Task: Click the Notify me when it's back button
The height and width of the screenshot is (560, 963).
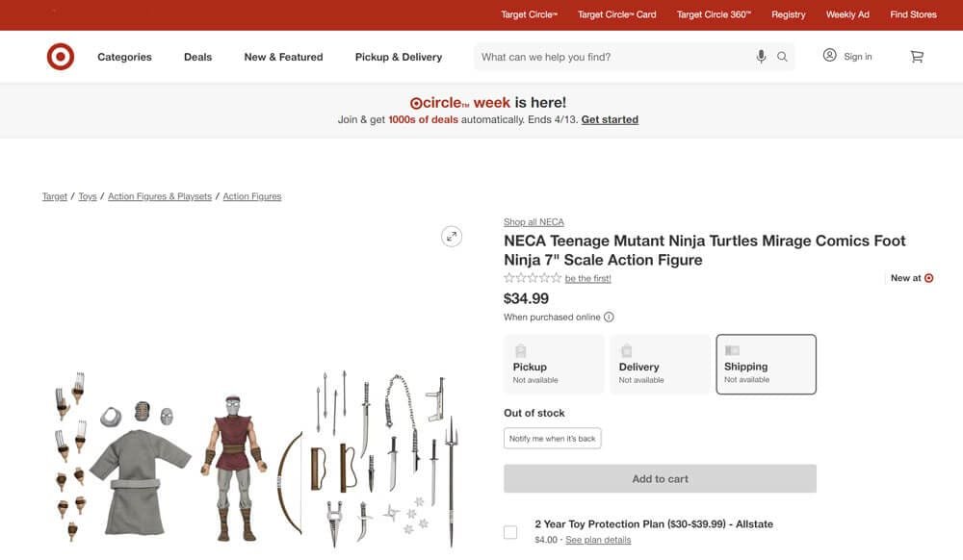Action: (552, 437)
